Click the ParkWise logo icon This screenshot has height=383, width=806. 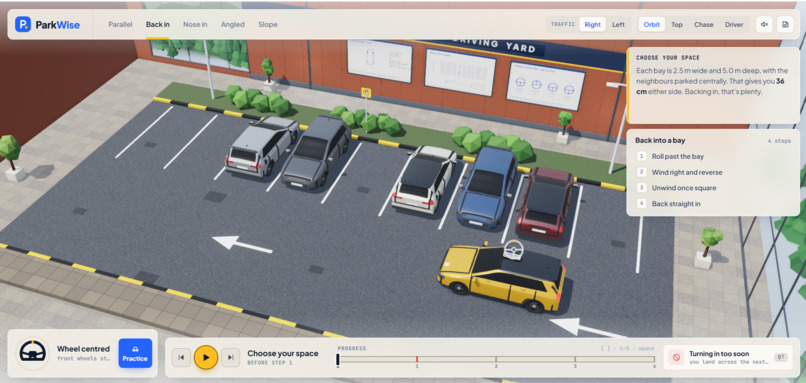(23, 24)
